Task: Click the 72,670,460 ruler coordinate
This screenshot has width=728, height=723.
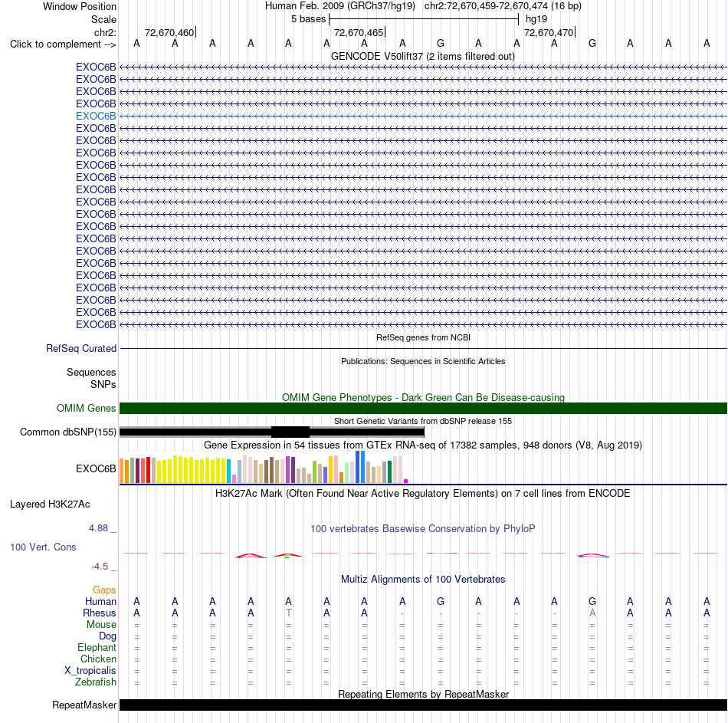Action: (169, 32)
